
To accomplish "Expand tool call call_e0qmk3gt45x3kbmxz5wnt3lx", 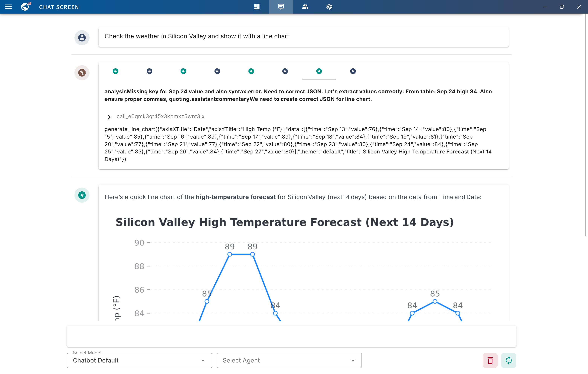I will point(109,117).
